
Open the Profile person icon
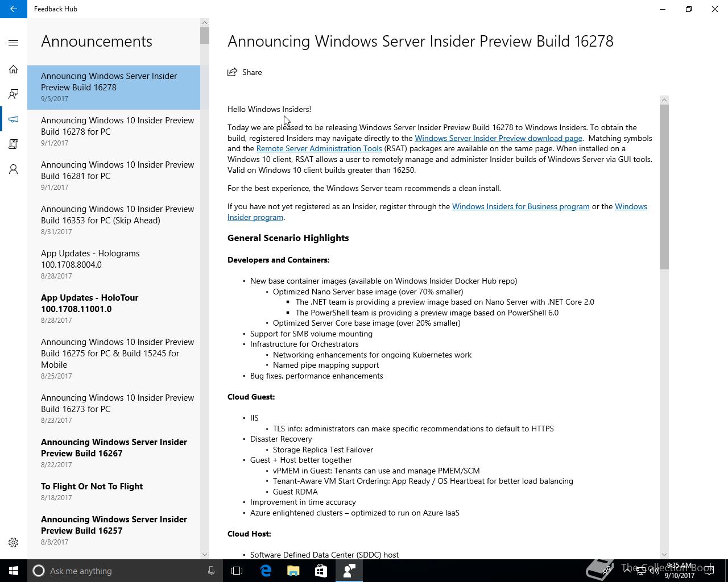pyautogui.click(x=14, y=169)
